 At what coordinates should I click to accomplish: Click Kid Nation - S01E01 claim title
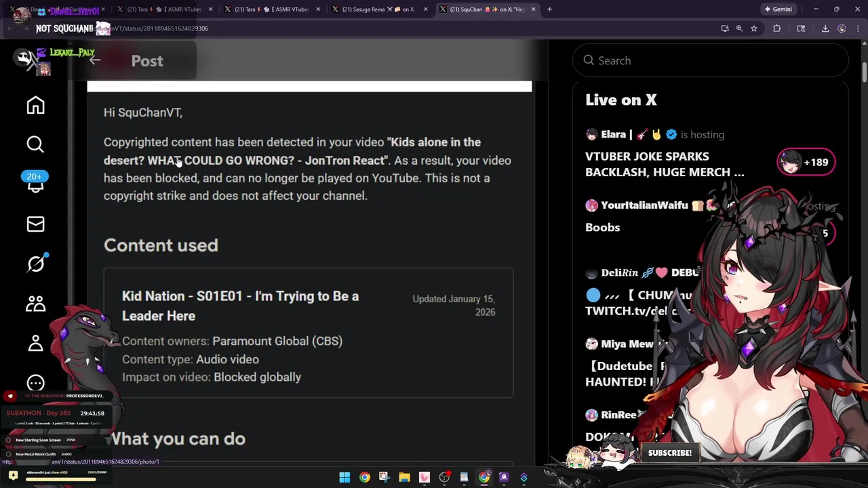(240, 306)
